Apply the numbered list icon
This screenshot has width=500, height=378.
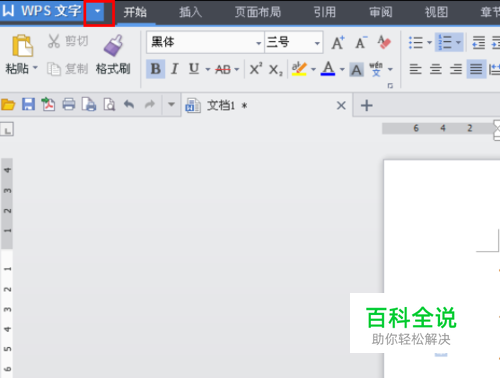point(445,42)
